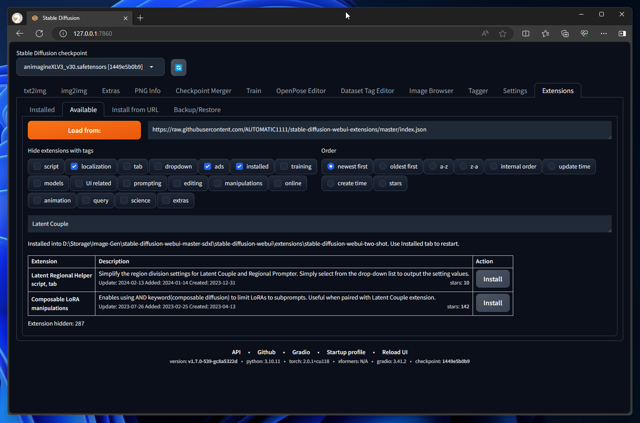Viewport: 640px width, 423px height.
Task: Select internal order option
Action: (493, 167)
